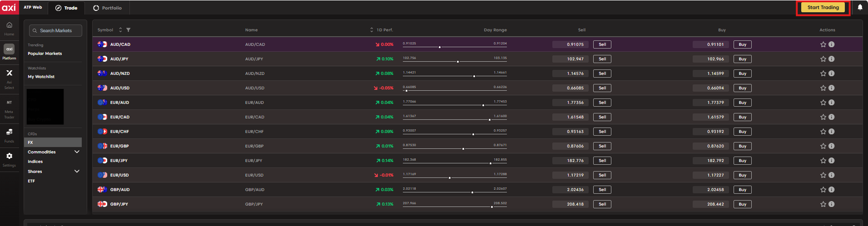
Task: Add AUD/CAD to watchlist with star
Action: (x=823, y=44)
